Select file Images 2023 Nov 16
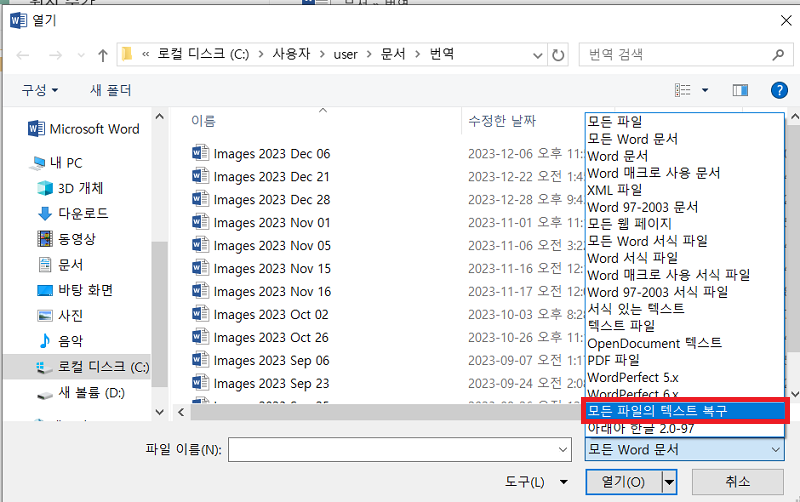This screenshot has height=502, width=800. point(261,291)
